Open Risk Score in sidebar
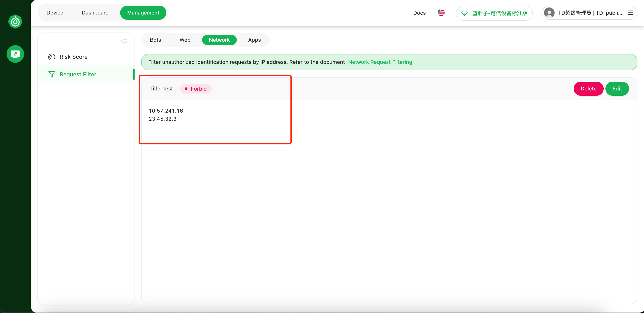Viewport: 644px width, 313px height. pos(86,57)
